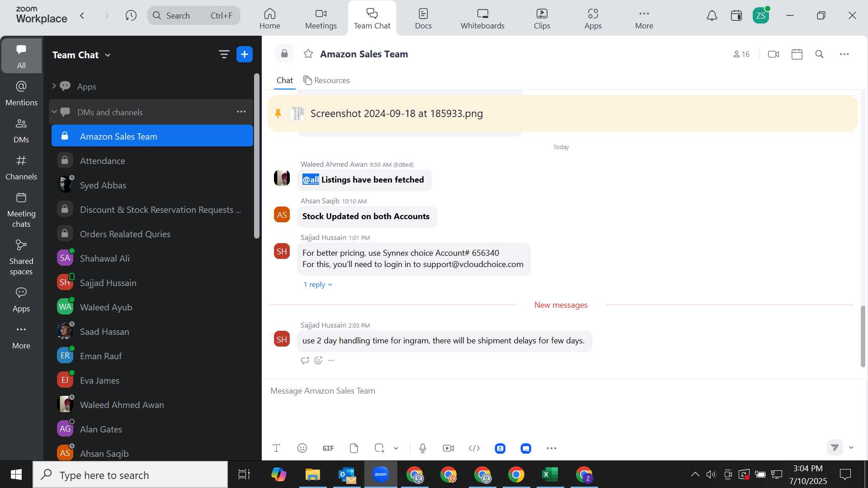This screenshot has width=868, height=488.
Task: Open the send options dropdown arrow
Action: coord(851,447)
